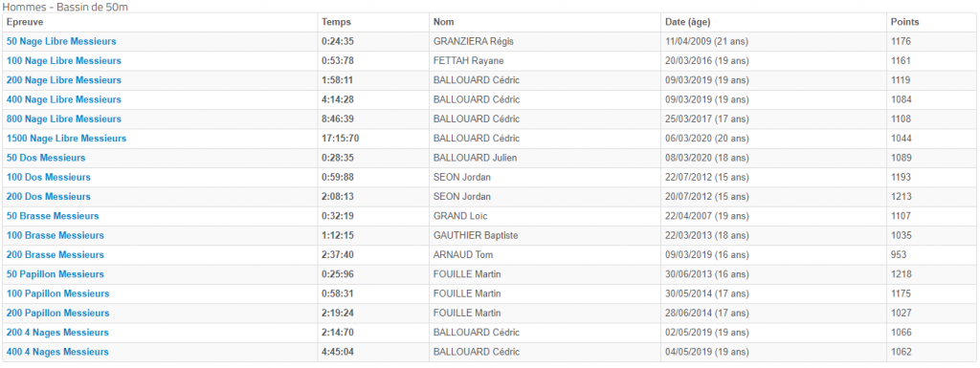Image resolution: width=980 pixels, height=368 pixels.
Task: Select the 200 Nage Libre Messieurs event
Action: (x=64, y=80)
